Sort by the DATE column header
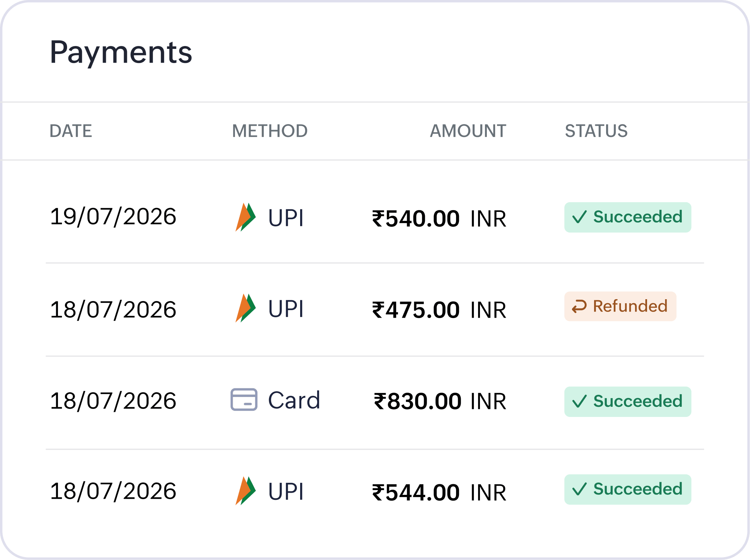The image size is (750, 560). click(71, 131)
